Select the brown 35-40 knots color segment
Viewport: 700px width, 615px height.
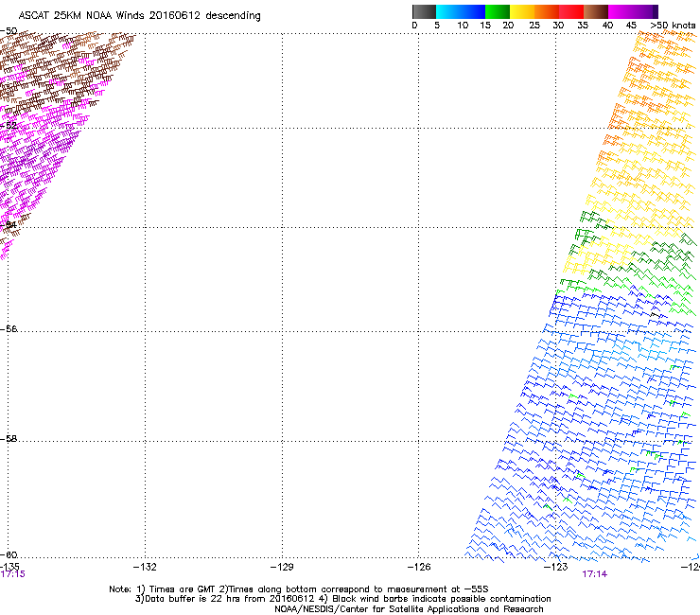point(596,11)
